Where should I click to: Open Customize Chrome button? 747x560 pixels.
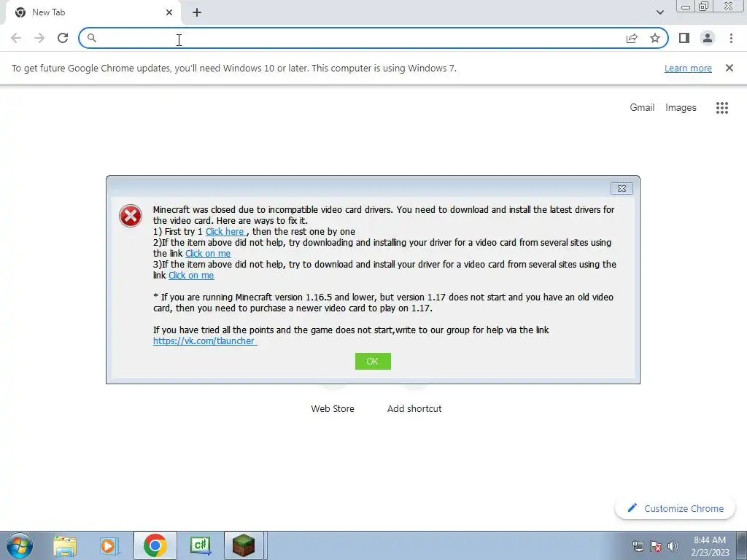[x=675, y=508]
